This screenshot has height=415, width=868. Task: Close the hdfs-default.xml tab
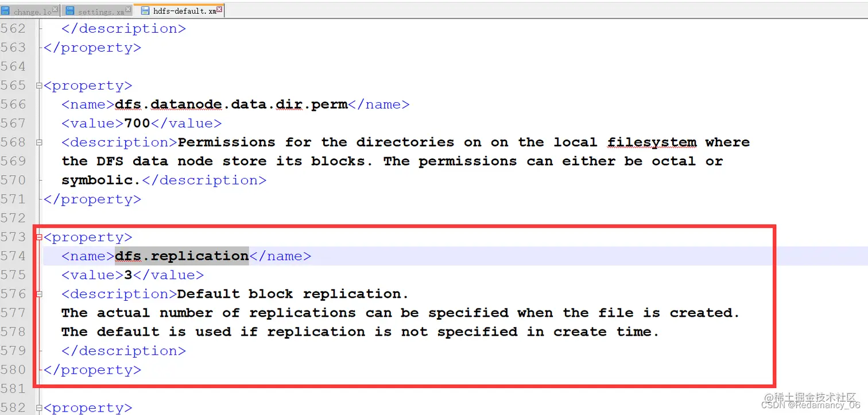pos(219,9)
